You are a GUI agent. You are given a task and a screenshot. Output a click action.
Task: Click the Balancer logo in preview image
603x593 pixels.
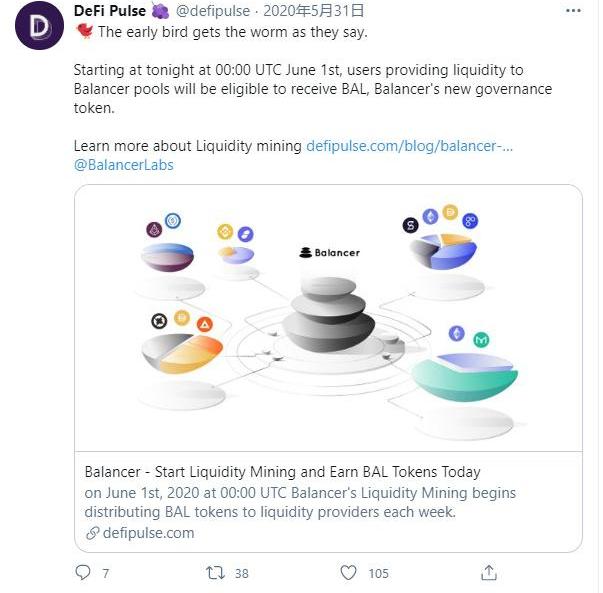tap(329, 253)
